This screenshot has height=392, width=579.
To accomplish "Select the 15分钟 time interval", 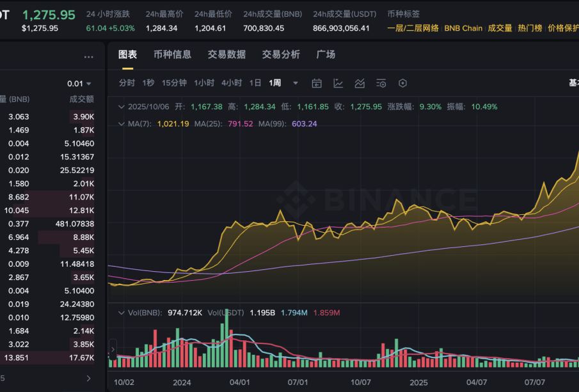I will pyautogui.click(x=174, y=83).
